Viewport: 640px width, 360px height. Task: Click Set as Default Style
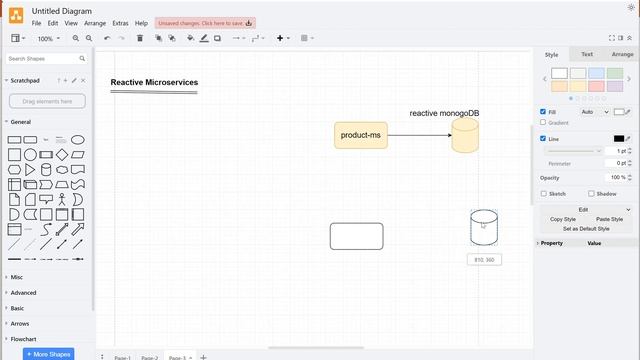[586, 229]
